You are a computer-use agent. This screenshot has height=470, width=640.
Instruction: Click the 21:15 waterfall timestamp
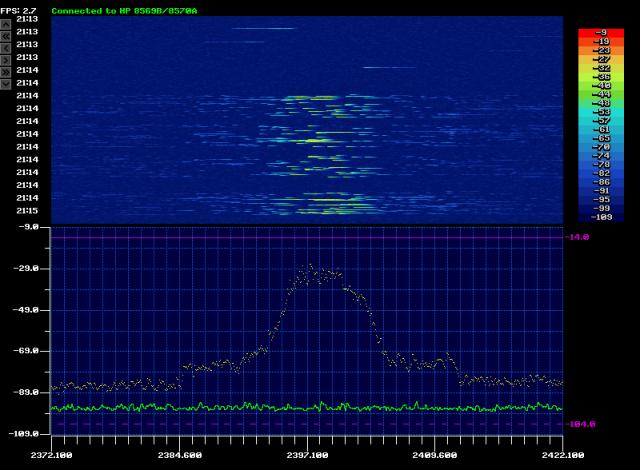[27, 211]
